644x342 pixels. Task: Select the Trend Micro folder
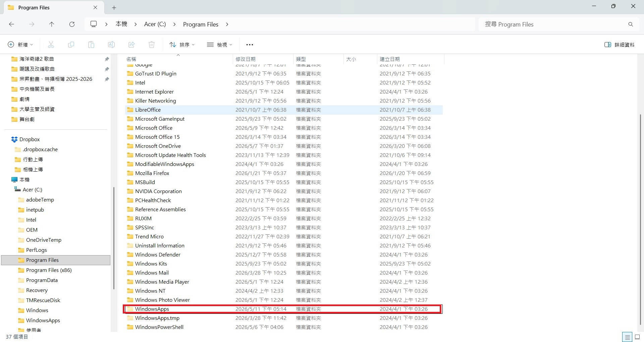coord(284,237)
